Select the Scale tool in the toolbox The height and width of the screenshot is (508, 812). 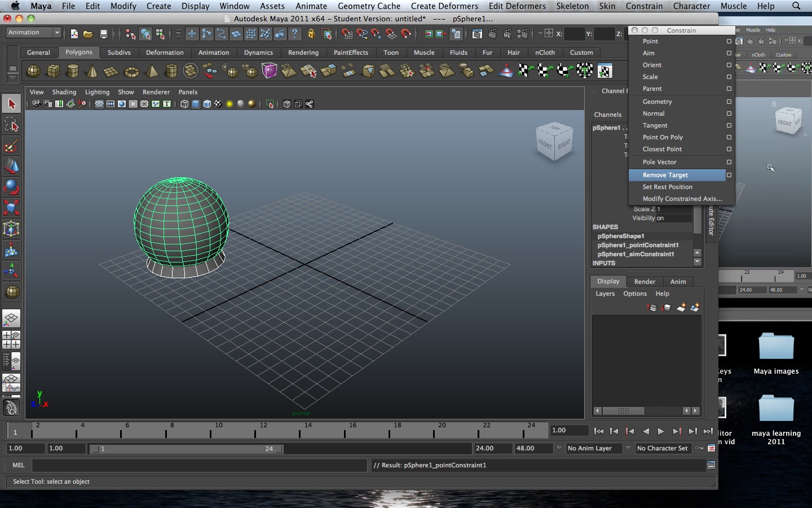click(11, 208)
